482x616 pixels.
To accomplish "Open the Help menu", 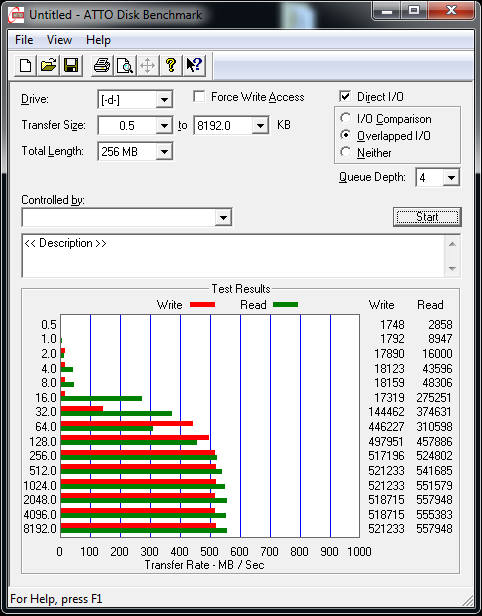I will (x=98, y=40).
